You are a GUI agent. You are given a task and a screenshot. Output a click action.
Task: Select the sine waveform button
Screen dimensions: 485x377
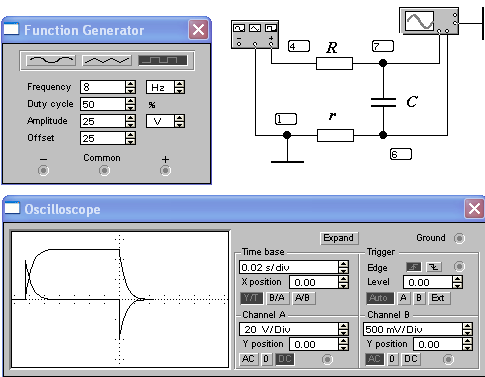click(51, 60)
